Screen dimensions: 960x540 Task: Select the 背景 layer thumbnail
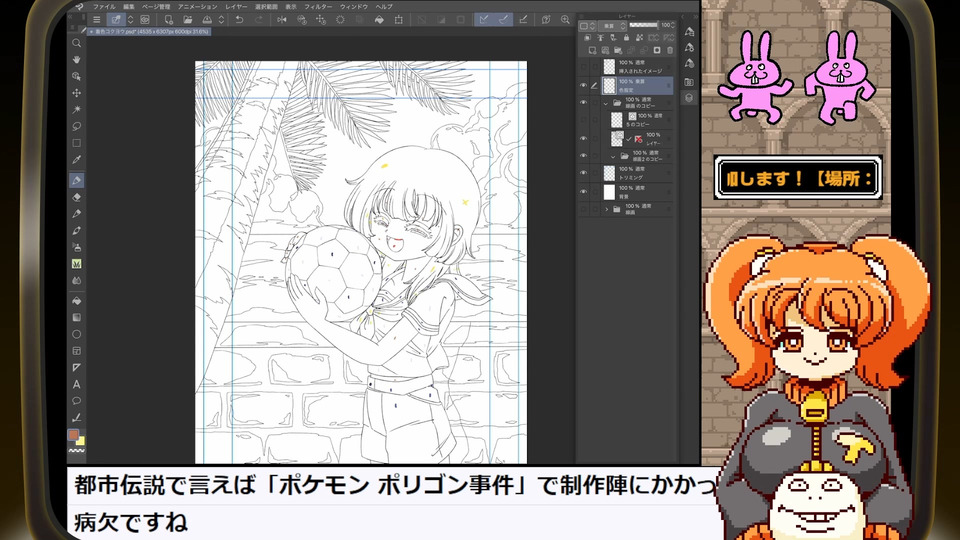tap(609, 192)
